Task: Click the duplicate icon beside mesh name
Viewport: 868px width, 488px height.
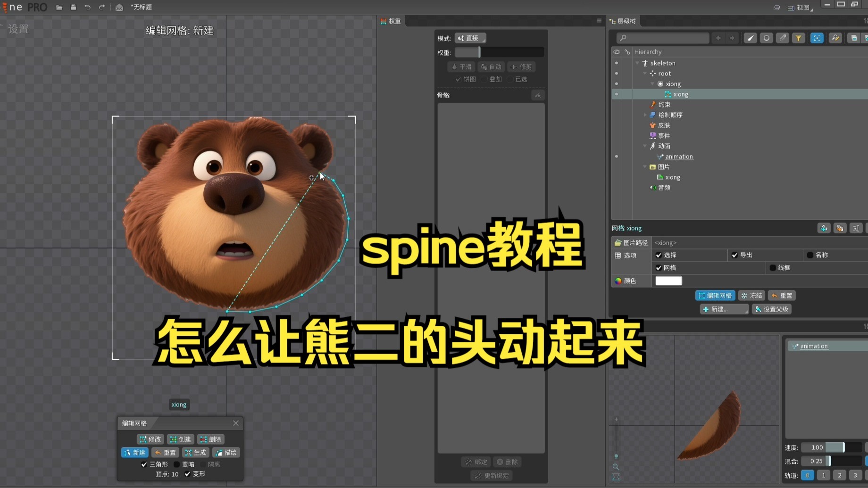Action: point(840,228)
